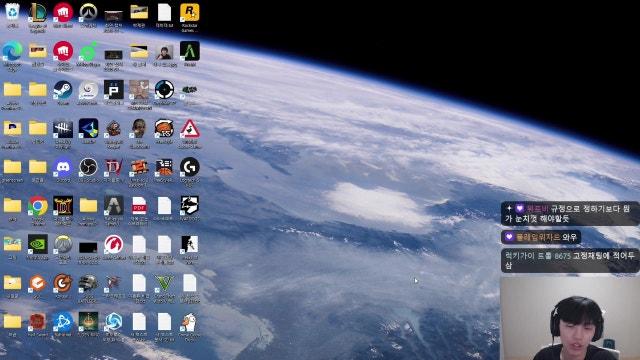The height and width of the screenshot is (360, 640).
Task: Open the Logitech G HUB shortcut
Action: (x=190, y=167)
